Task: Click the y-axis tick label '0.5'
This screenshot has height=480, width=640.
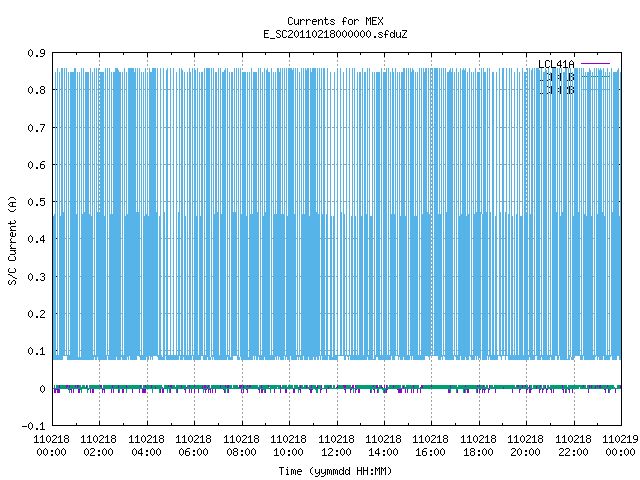Action: (x=36, y=202)
